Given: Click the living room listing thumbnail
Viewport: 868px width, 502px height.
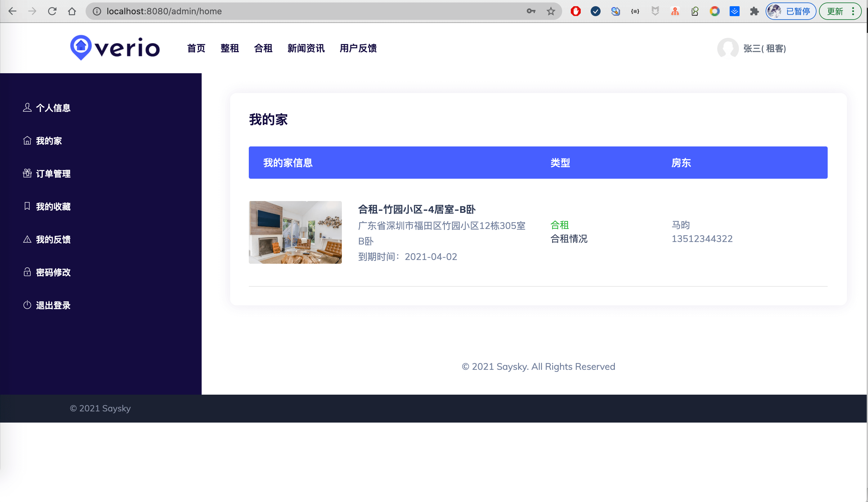Looking at the screenshot, I should pyautogui.click(x=295, y=232).
